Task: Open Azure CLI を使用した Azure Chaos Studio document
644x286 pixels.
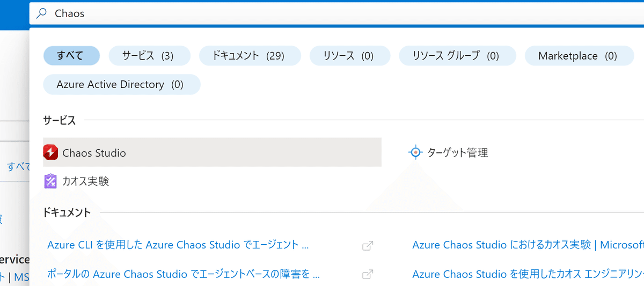Action: pyautogui.click(x=178, y=245)
